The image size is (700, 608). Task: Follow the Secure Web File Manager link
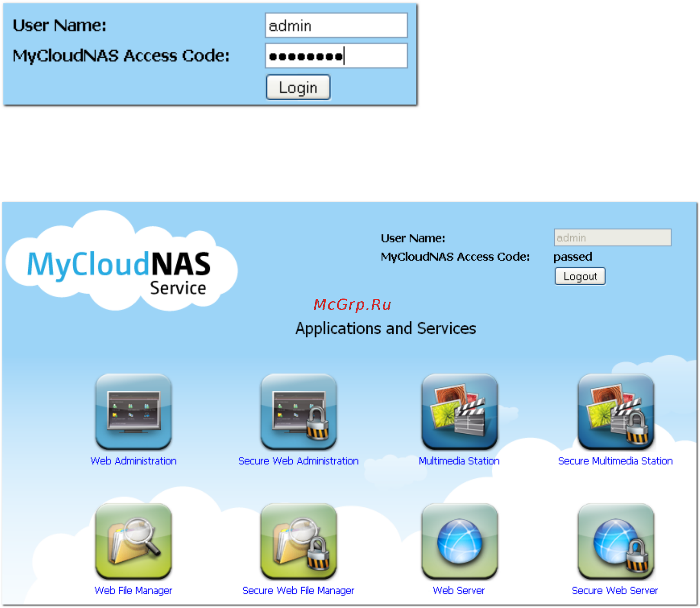[x=298, y=590]
